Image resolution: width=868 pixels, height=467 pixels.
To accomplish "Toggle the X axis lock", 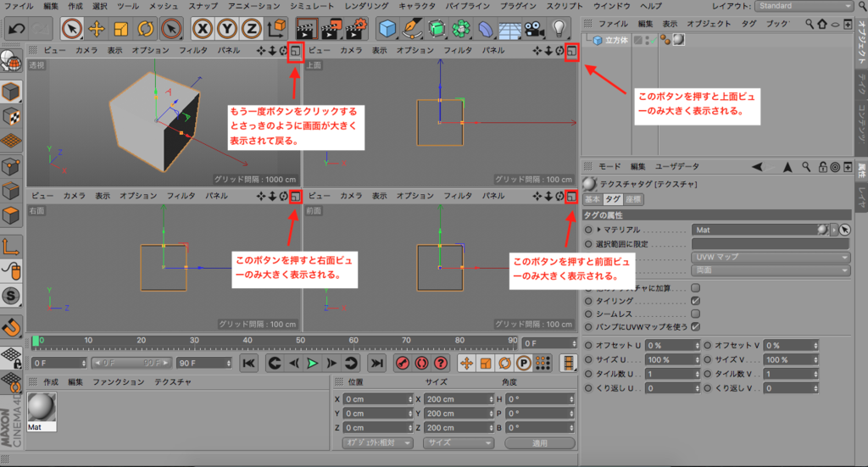I will tap(203, 28).
